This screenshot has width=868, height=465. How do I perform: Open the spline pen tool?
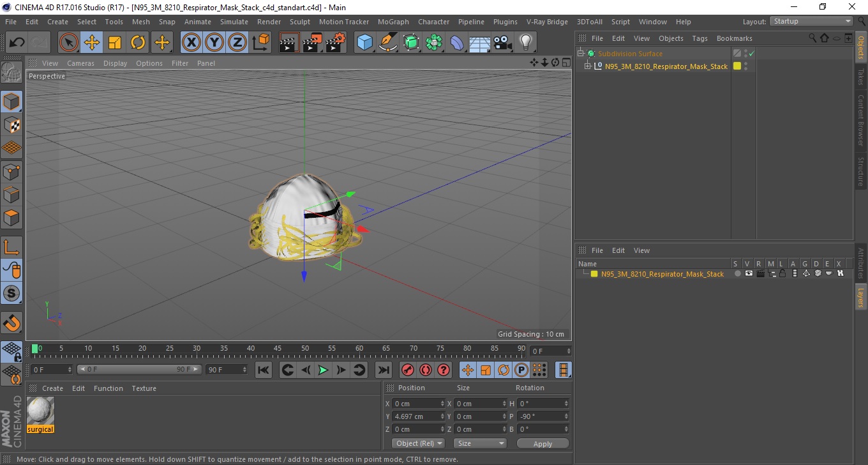pos(388,43)
